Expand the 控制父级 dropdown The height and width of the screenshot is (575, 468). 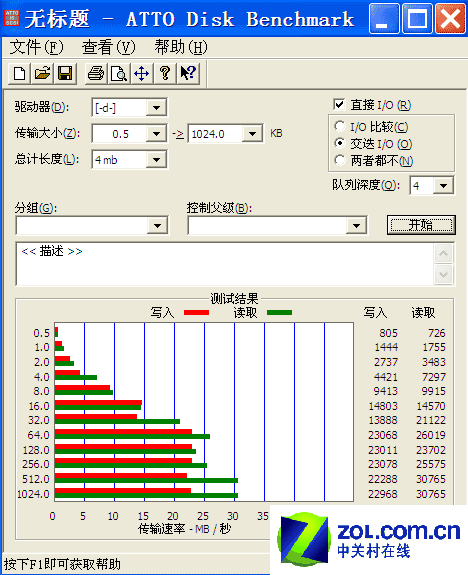coord(356,226)
